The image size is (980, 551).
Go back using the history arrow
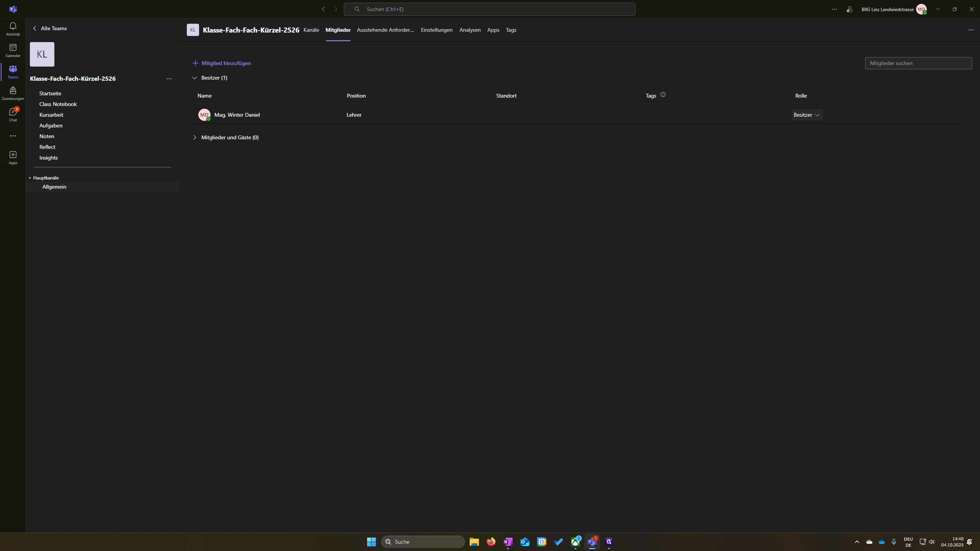[x=323, y=9]
